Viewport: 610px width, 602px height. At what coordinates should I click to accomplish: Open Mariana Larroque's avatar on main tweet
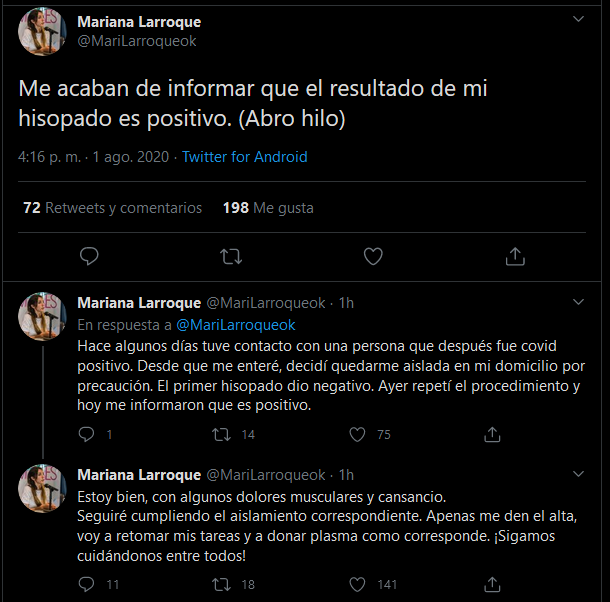coord(42,31)
